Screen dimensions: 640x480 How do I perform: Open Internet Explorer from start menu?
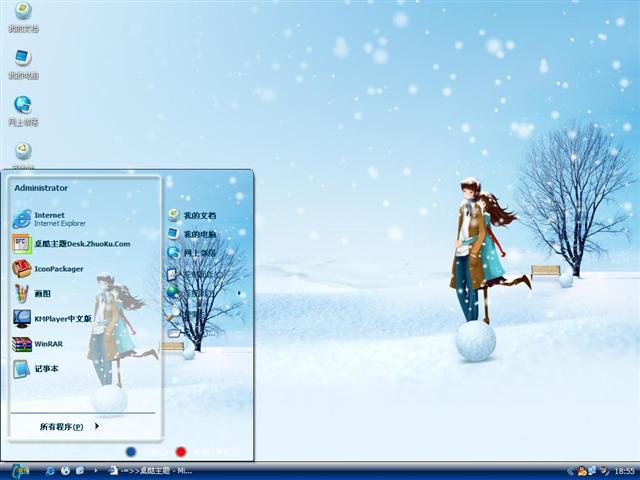pos(50,219)
